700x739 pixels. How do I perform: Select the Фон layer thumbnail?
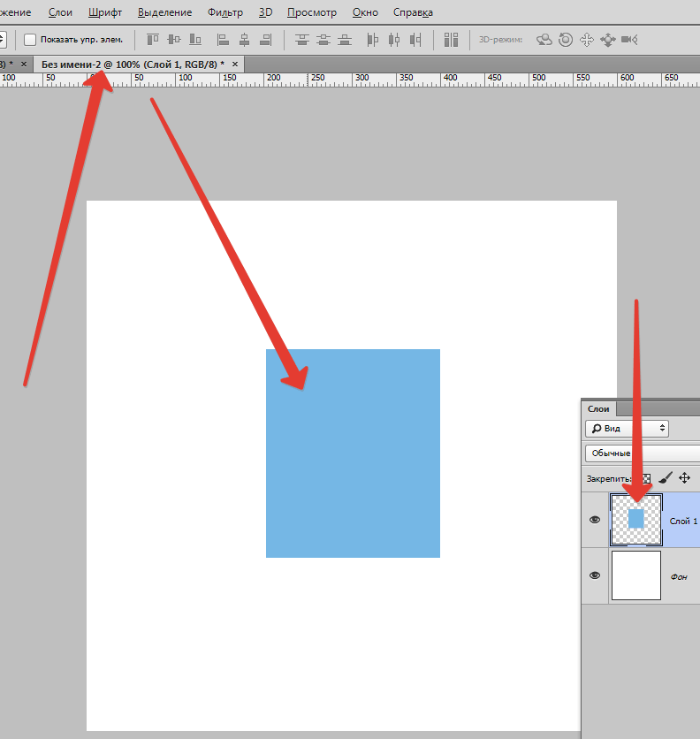point(635,575)
